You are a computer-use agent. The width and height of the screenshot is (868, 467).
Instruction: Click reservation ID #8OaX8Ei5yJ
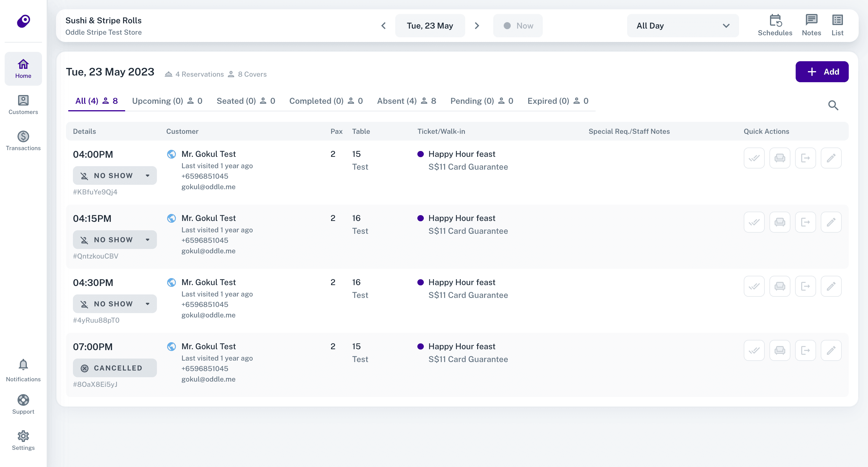pos(95,385)
